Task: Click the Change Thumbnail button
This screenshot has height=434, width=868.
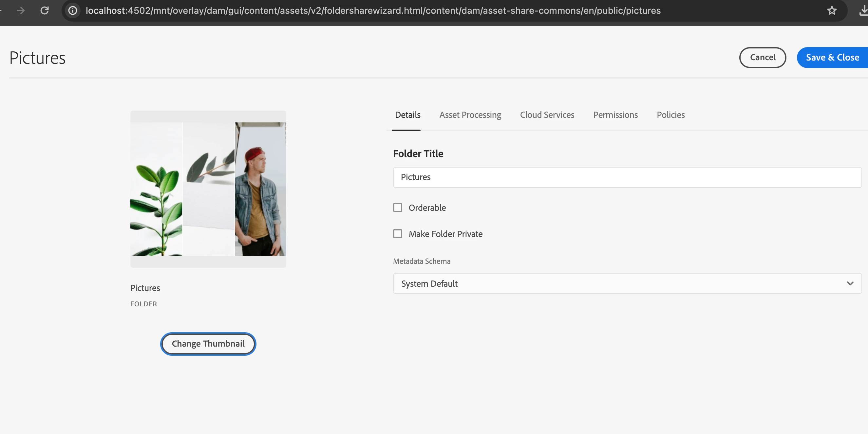Action: tap(208, 343)
